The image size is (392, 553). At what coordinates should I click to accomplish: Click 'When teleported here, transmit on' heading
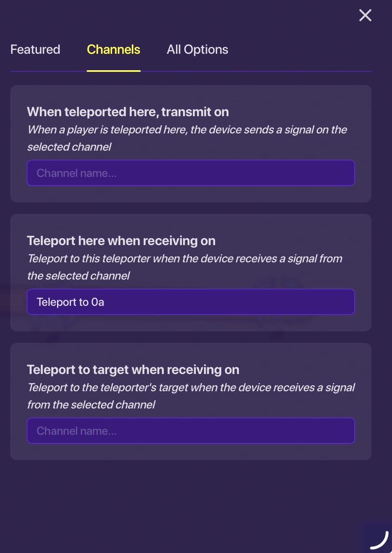tap(128, 112)
